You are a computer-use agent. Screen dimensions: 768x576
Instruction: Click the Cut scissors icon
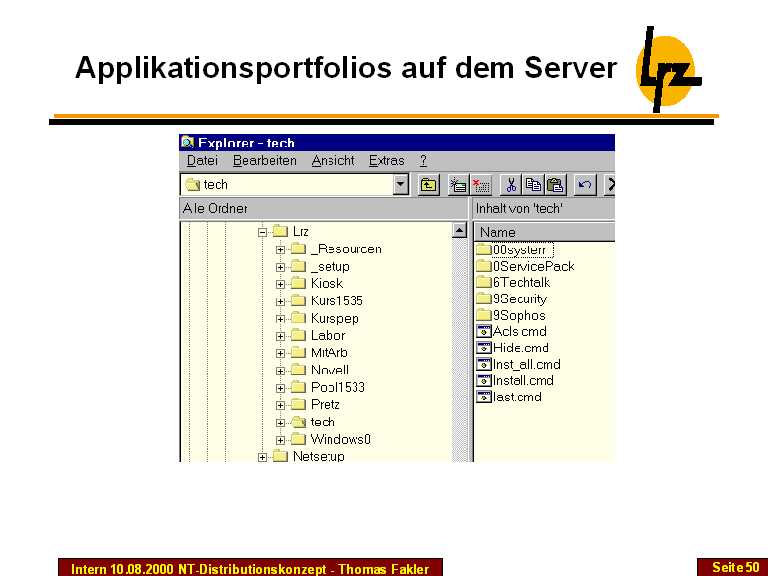(511, 185)
